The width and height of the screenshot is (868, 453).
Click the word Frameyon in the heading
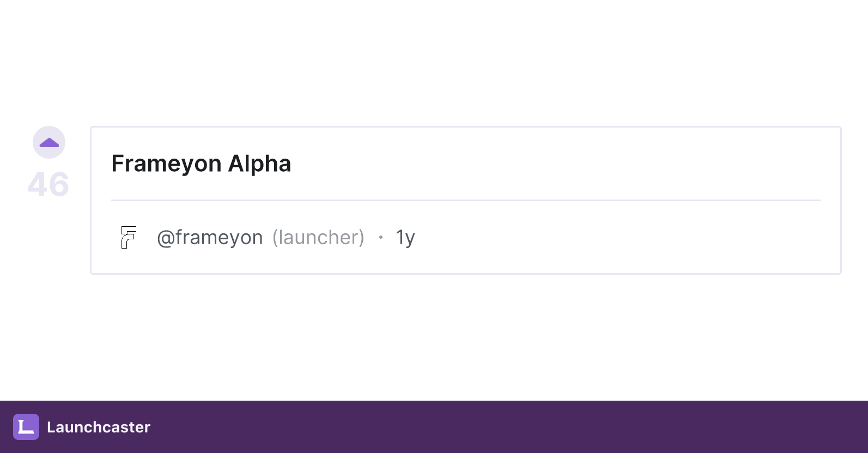click(166, 164)
